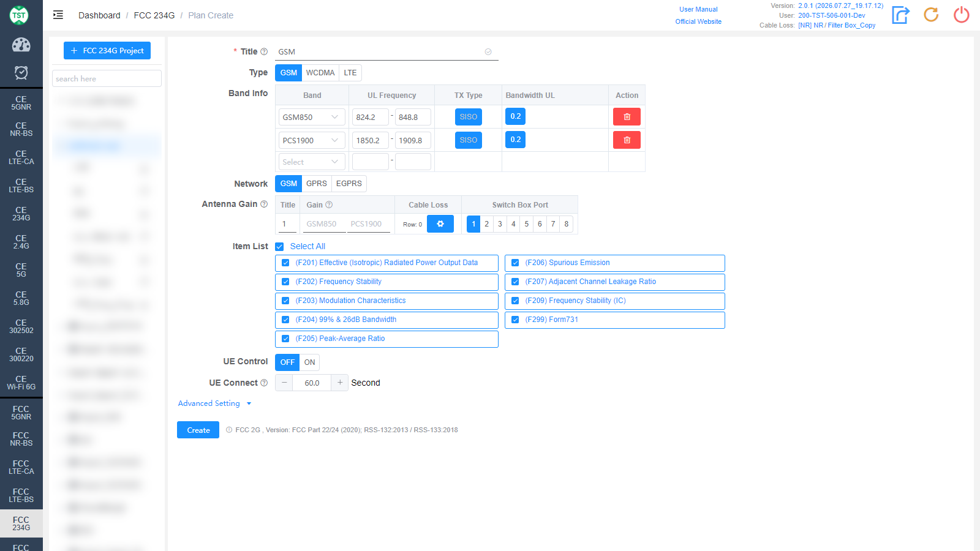Click the GSM850 antenna gain input
Viewport: 980px width, 551px height.
324,224
